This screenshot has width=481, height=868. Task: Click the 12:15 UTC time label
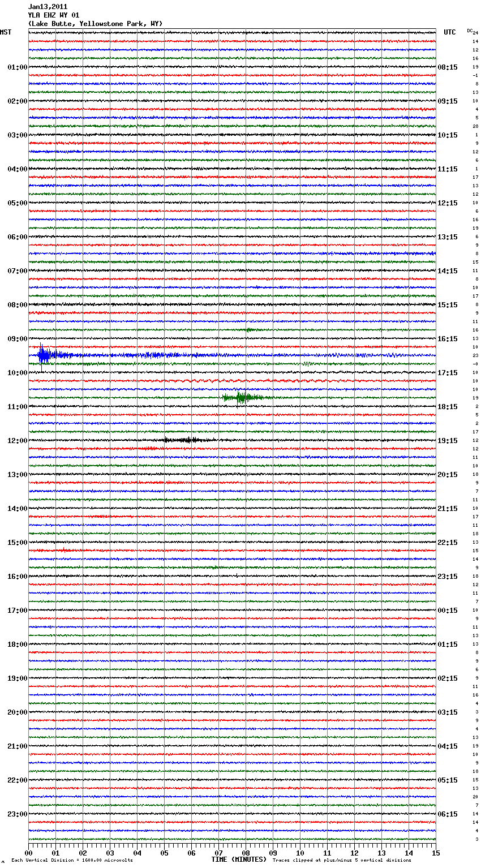pos(448,203)
